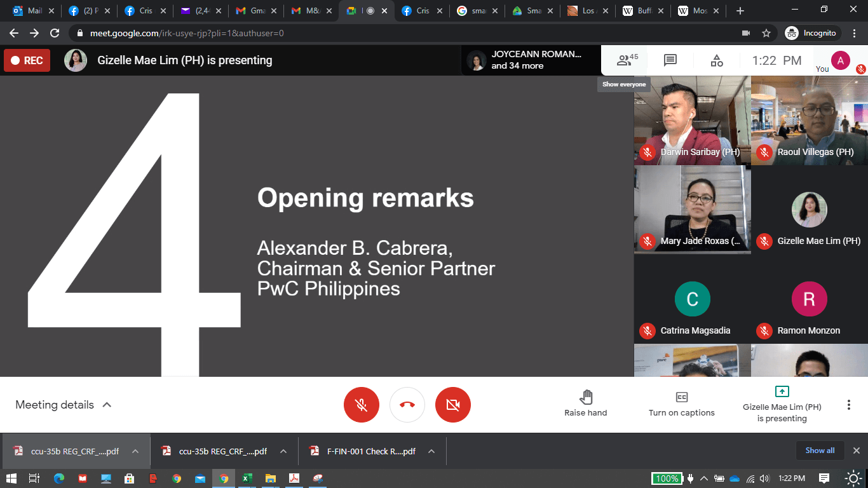Viewport: 868px width, 488px height.
Task: Close the active Google Meet tab
Action: (x=384, y=11)
